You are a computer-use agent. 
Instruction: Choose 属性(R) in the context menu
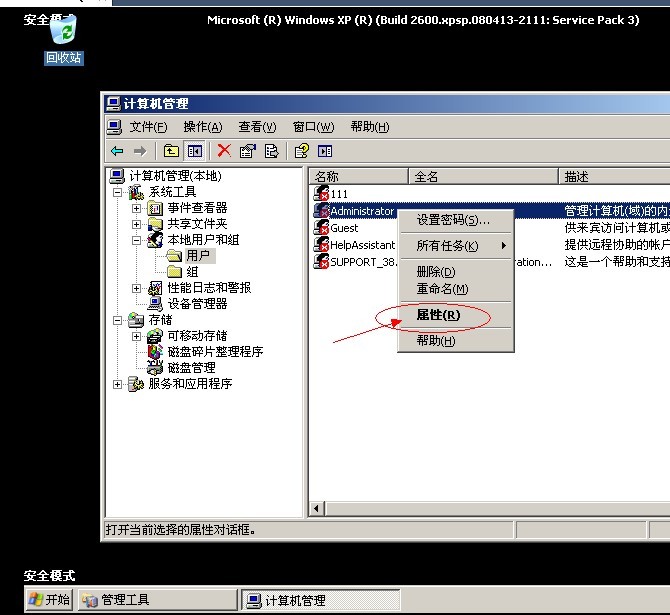[x=455, y=315]
